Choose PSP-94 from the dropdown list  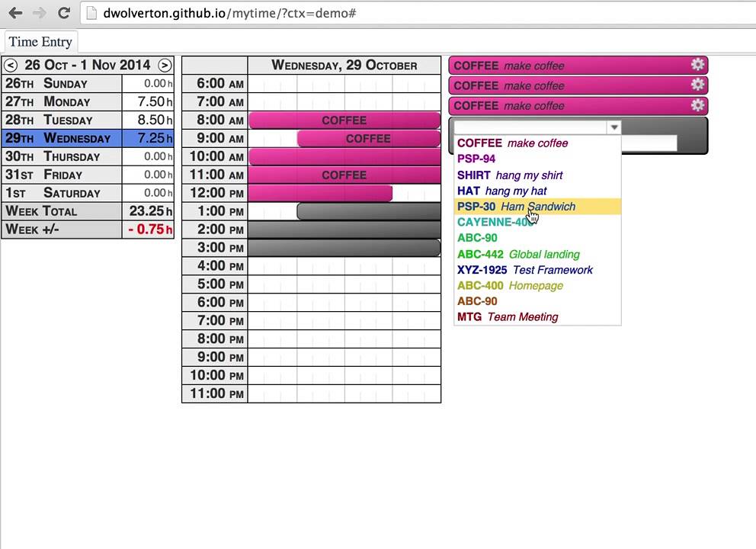[537, 159]
